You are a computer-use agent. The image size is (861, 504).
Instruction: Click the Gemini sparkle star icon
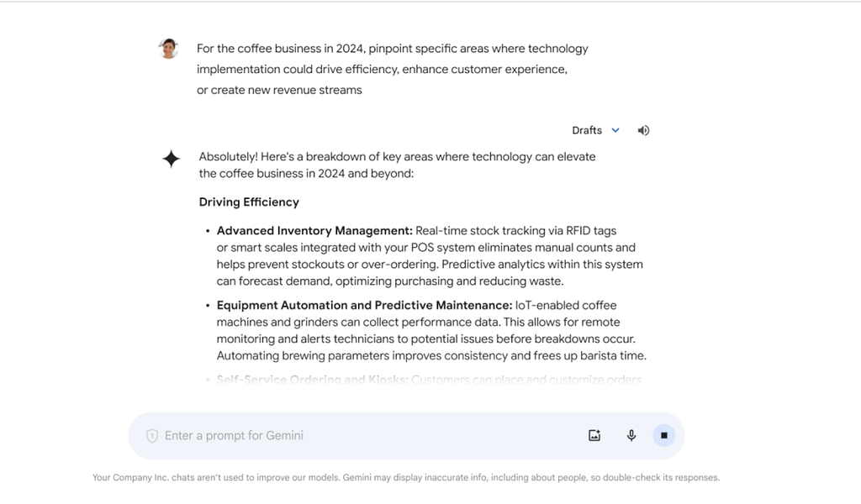171,159
